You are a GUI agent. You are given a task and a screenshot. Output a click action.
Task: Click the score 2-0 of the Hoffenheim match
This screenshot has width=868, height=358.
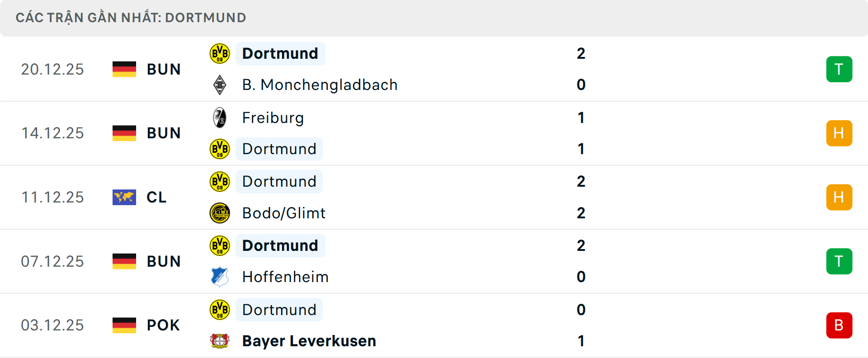click(581, 261)
